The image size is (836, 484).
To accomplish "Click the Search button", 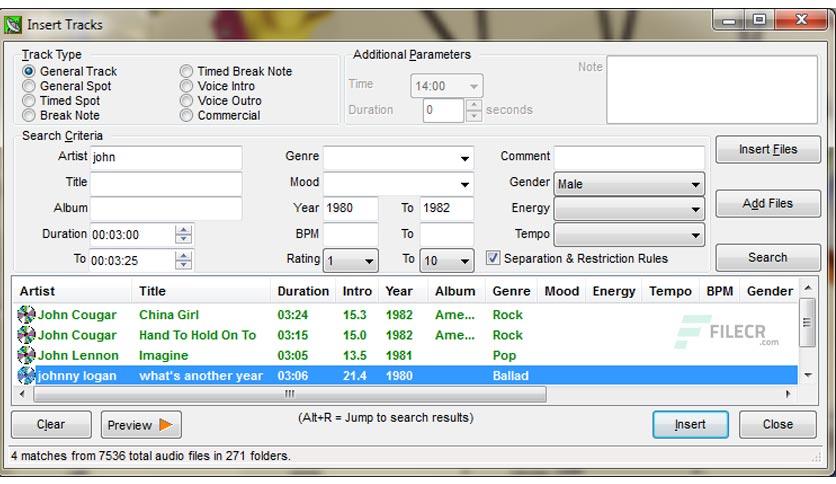I will [767, 257].
